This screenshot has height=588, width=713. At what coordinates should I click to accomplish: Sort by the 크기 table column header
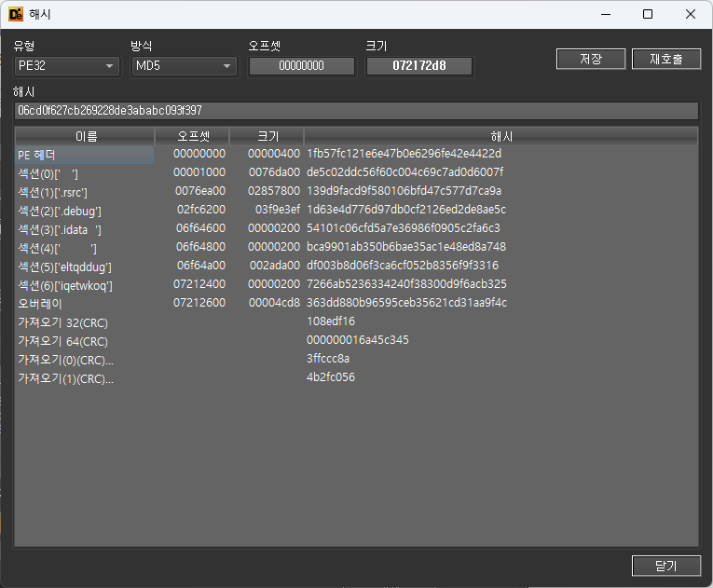[x=267, y=136]
